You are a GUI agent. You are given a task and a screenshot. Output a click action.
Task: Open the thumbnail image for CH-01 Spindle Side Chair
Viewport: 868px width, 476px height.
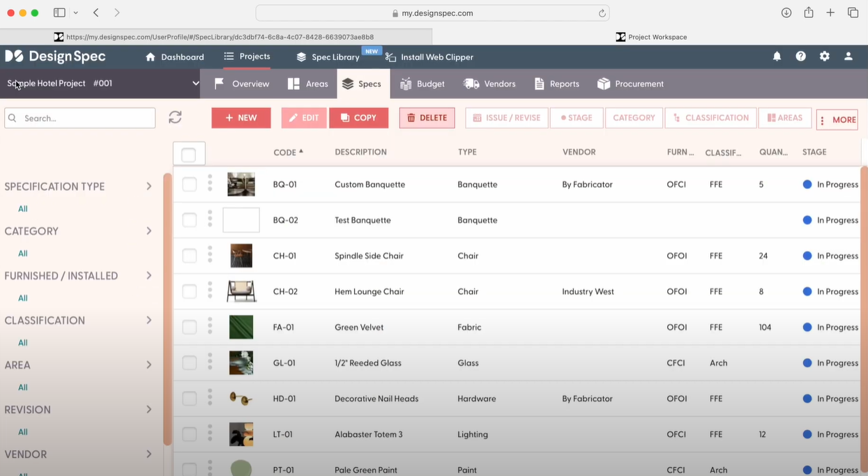pos(241,255)
